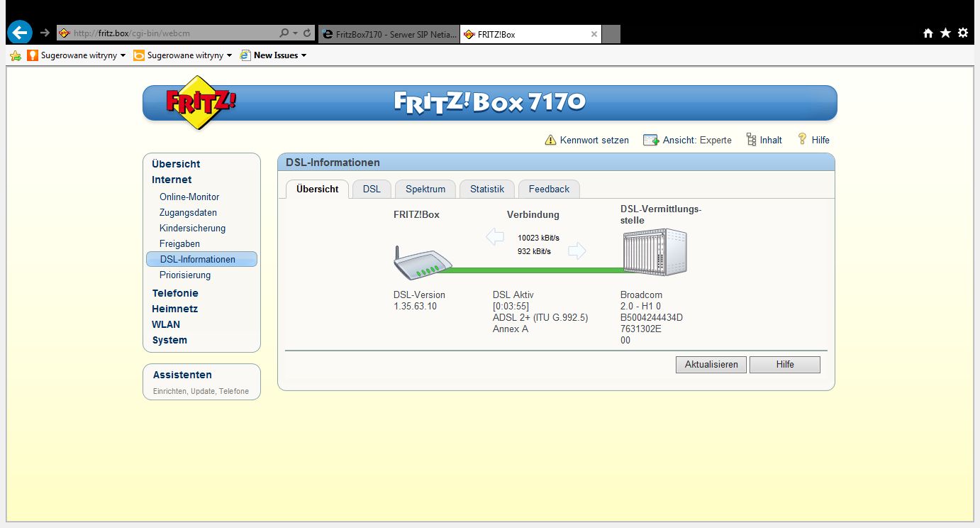
Task: Click the Broadcom vendor text
Action: 641,295
